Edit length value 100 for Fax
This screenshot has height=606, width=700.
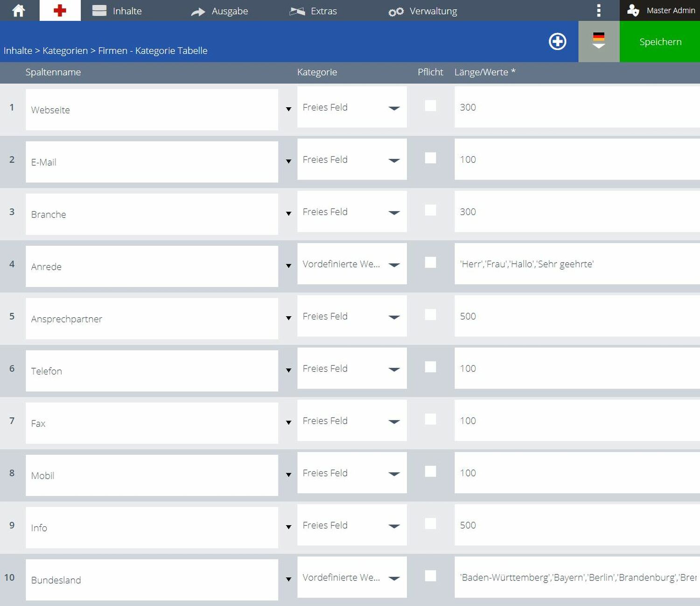coord(577,420)
